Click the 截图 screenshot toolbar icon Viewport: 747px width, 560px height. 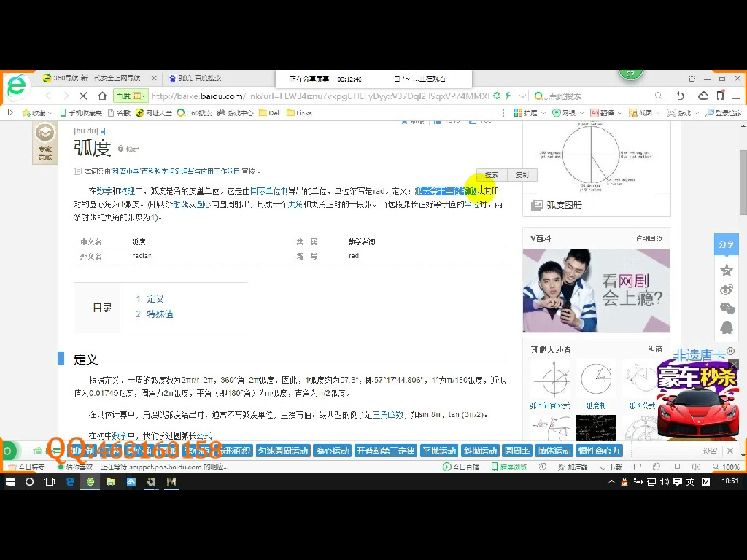(x=637, y=112)
